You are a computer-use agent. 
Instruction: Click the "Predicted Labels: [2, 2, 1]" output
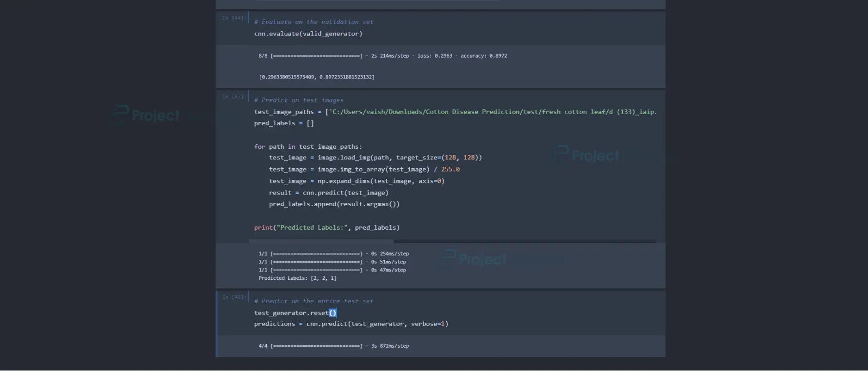pyautogui.click(x=297, y=278)
